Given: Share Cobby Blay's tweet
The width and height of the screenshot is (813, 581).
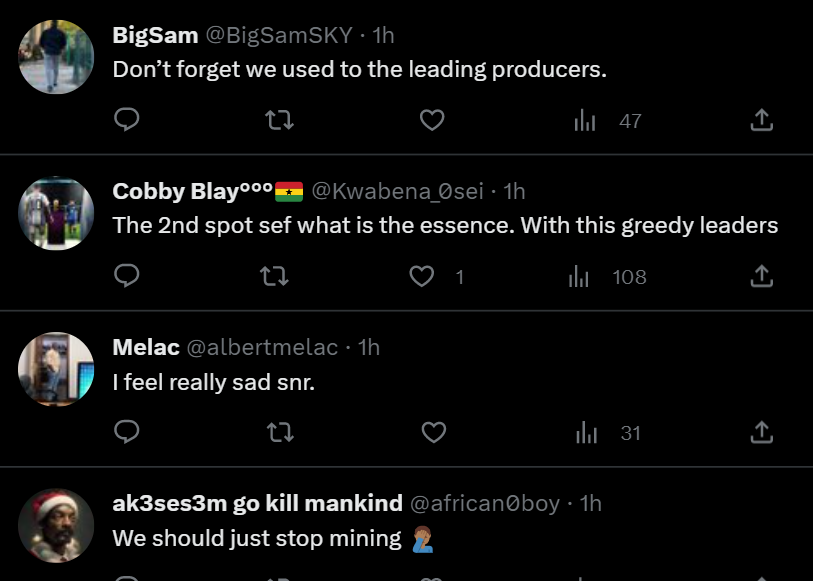Looking at the screenshot, I should pyautogui.click(x=761, y=277).
